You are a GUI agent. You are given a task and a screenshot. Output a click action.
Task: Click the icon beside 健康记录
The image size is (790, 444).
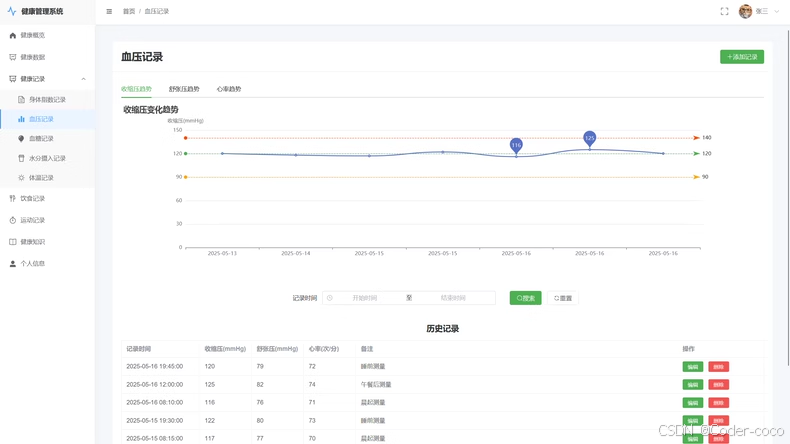click(x=13, y=79)
